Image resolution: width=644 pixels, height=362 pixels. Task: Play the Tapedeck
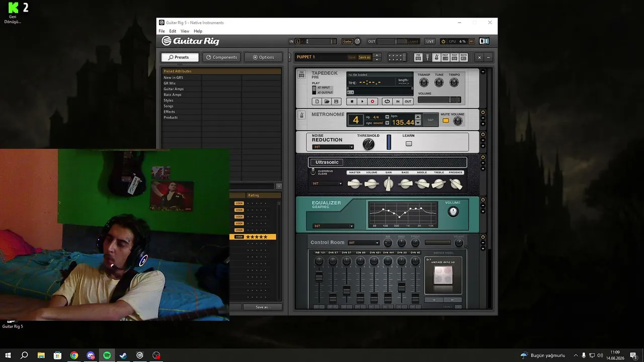pos(362,102)
